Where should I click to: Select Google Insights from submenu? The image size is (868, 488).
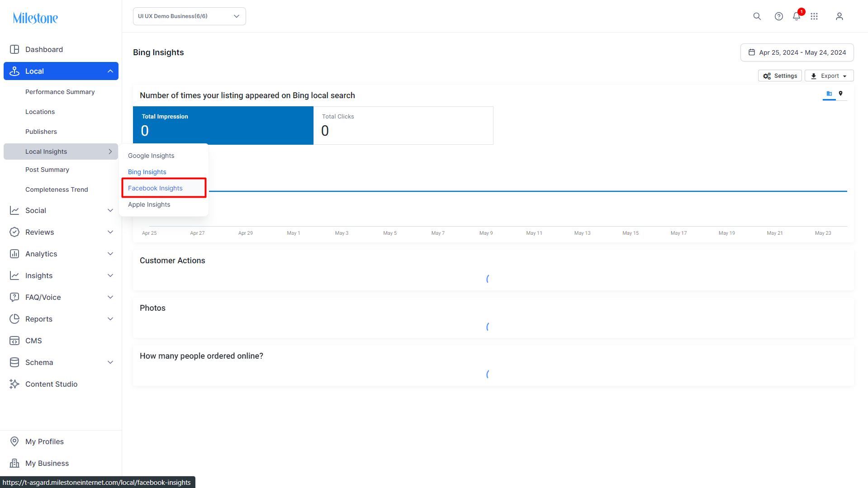(x=151, y=156)
